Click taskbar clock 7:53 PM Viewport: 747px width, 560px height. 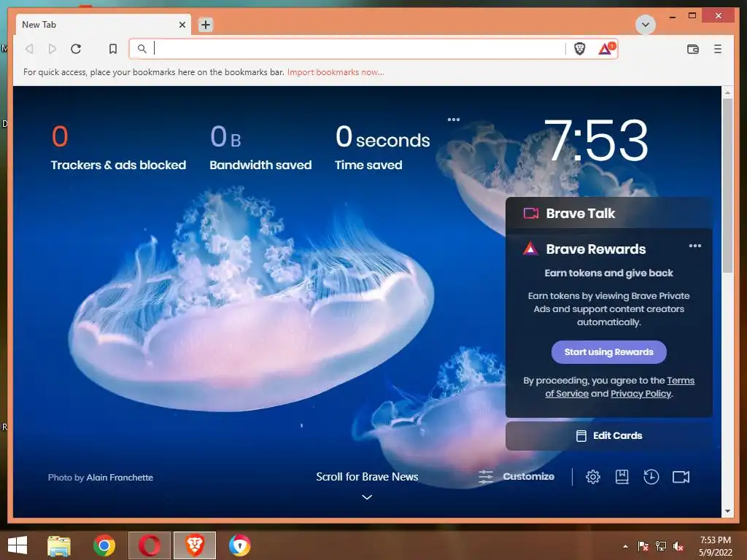tap(716, 546)
